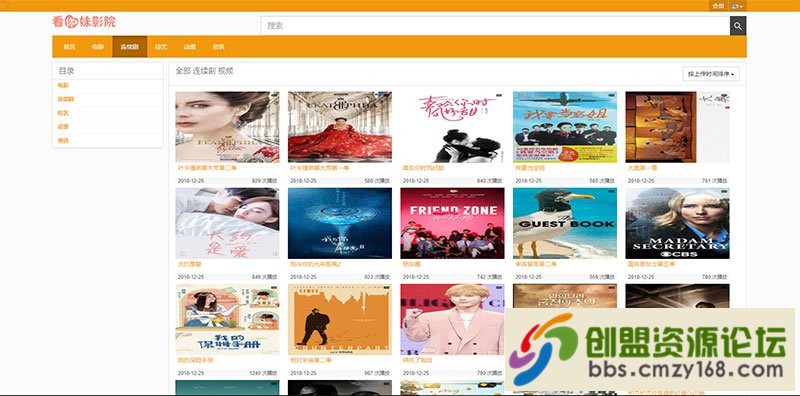Click the 780 次播放 play count
This screenshot has width=800, height=396.
coord(714,277)
